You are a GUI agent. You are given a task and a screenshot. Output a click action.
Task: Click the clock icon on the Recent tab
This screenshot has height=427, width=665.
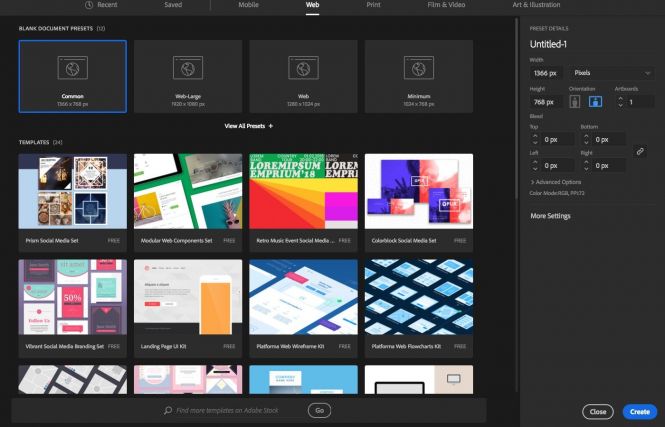click(x=89, y=5)
